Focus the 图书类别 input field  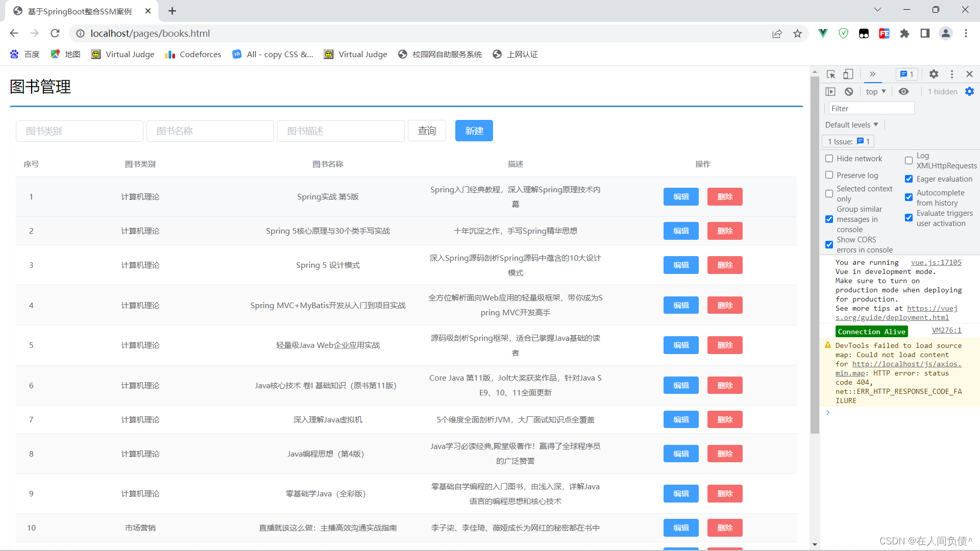(x=80, y=131)
